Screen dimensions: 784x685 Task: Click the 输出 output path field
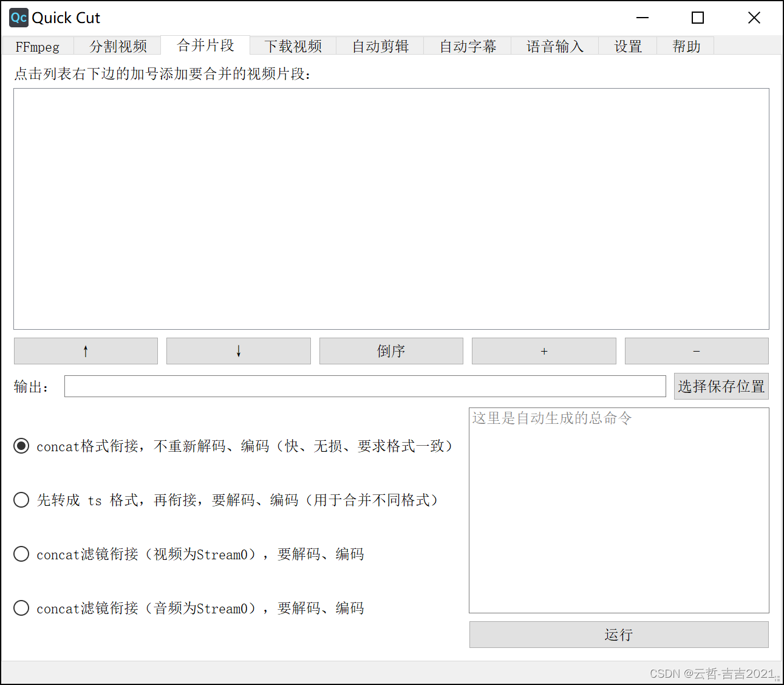[364, 386]
